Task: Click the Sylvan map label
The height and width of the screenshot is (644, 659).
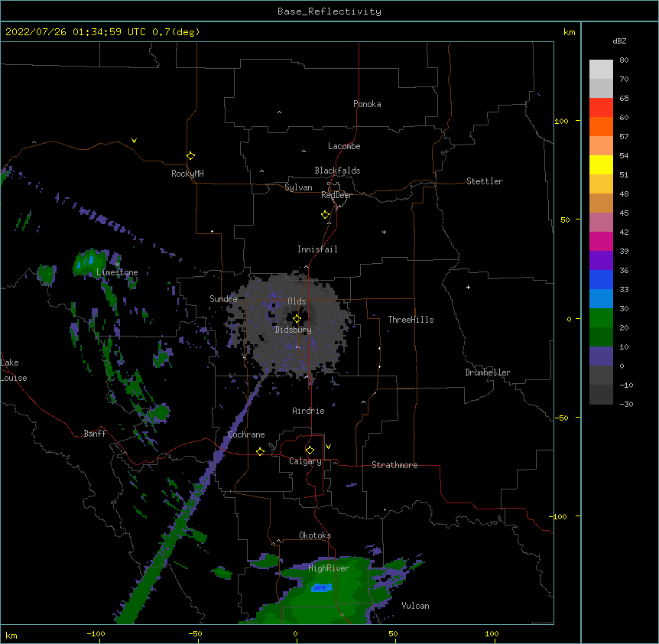Action: pos(298,187)
